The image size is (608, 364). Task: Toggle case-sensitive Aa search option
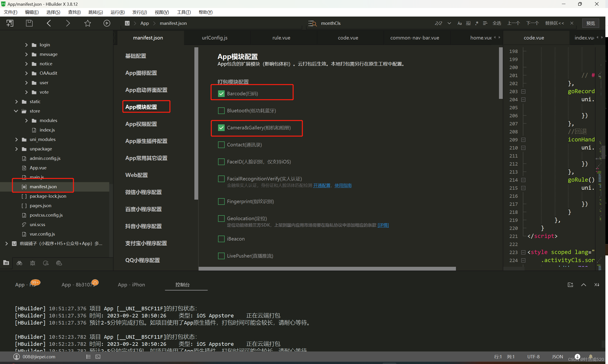click(x=460, y=23)
